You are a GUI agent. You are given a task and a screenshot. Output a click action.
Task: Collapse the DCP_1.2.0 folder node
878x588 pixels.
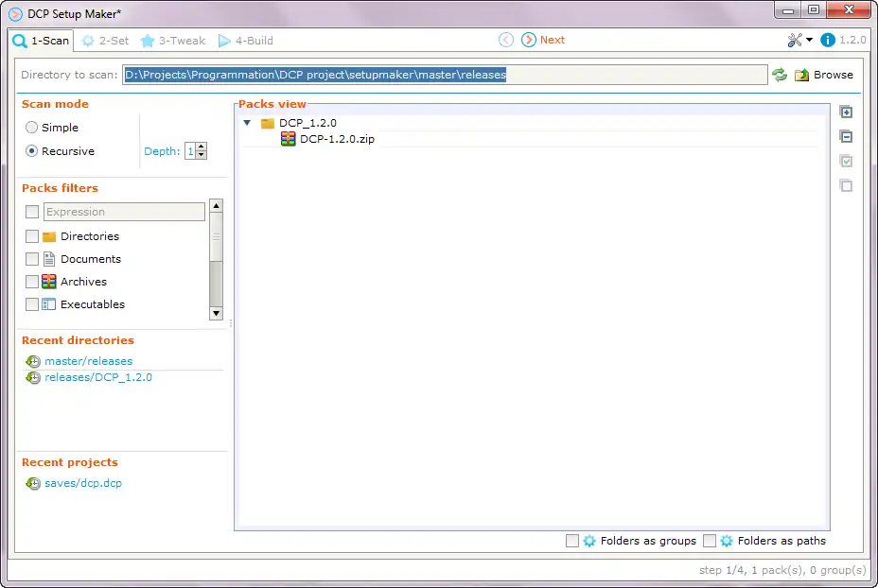coord(247,123)
